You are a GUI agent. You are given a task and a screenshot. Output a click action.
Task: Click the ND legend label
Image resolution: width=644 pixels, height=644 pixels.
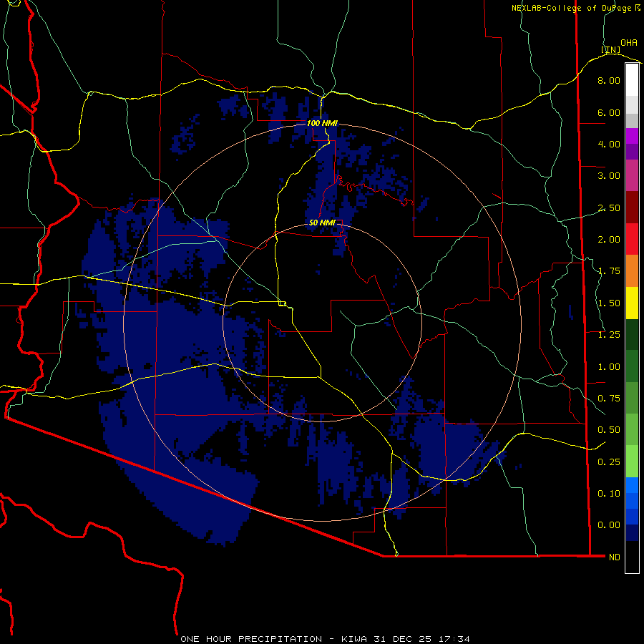point(615,557)
